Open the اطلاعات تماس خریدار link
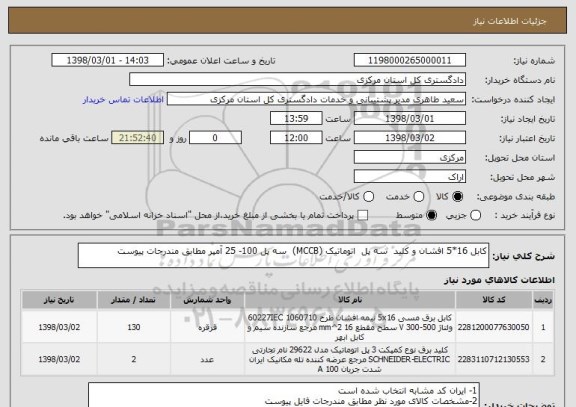Screen dimensions: 576x407 [123, 100]
